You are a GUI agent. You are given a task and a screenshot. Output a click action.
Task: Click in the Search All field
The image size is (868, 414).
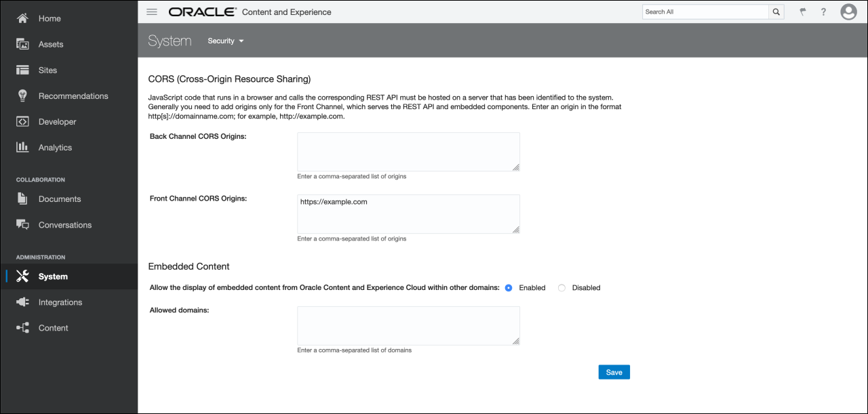tap(705, 12)
